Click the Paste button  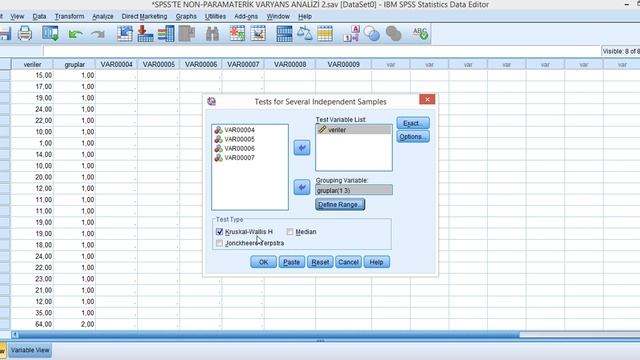click(x=292, y=262)
